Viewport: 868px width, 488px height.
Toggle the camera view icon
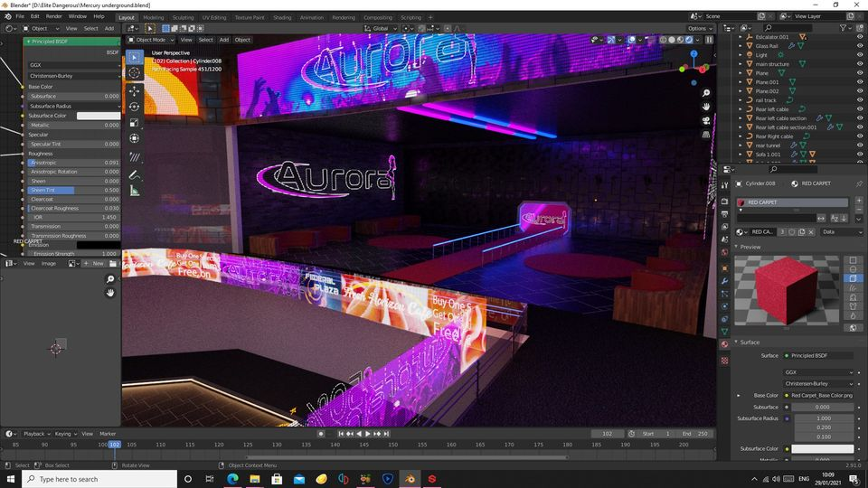[x=706, y=120]
